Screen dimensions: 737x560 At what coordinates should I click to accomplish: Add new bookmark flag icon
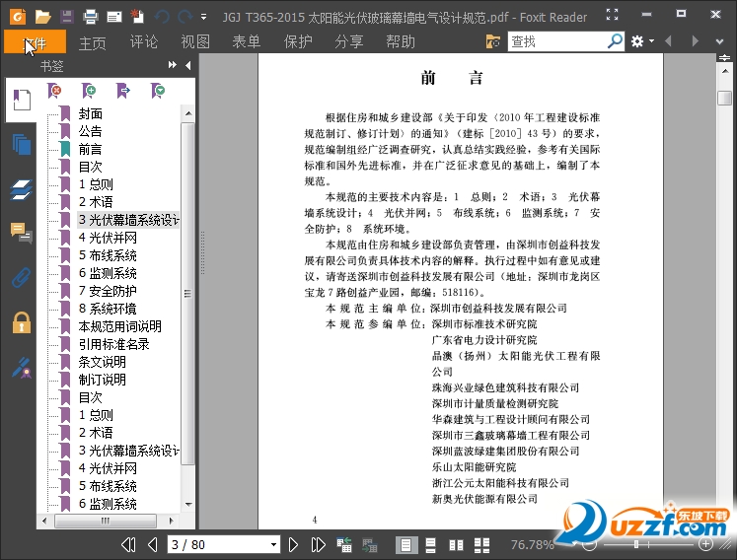89,90
